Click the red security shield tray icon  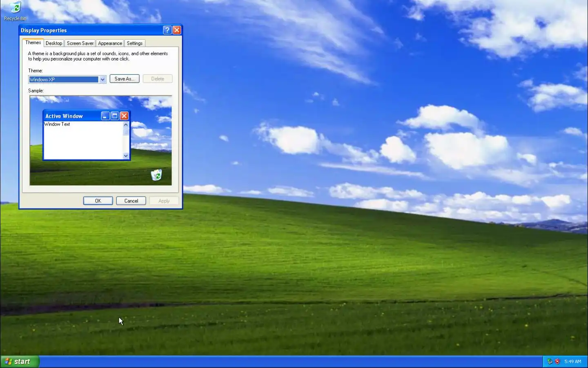pos(557,361)
